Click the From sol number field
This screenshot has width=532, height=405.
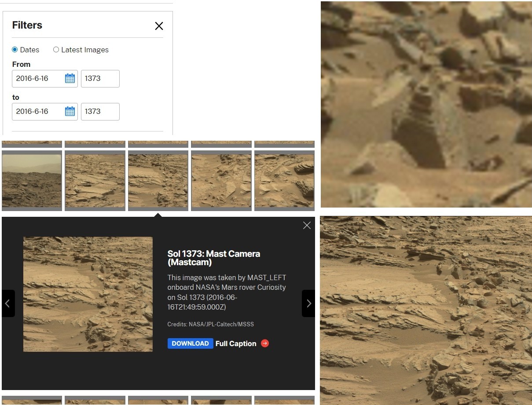(100, 79)
